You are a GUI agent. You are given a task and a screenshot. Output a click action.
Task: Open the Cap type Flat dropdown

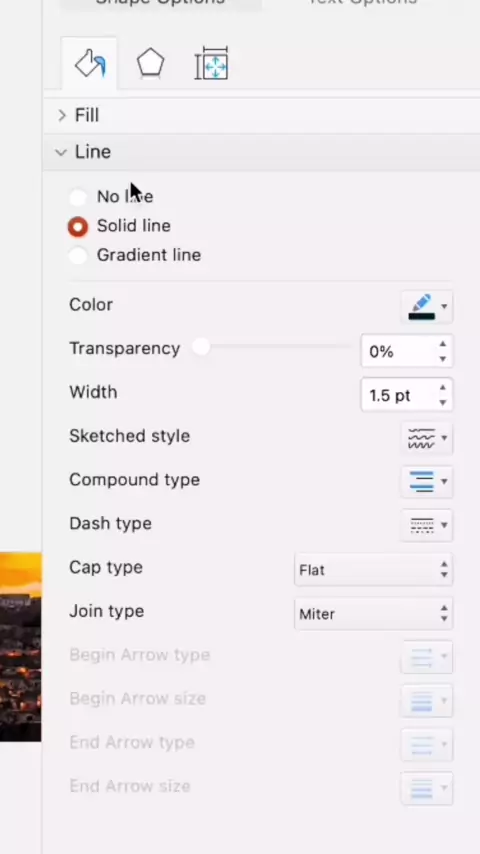tap(373, 570)
